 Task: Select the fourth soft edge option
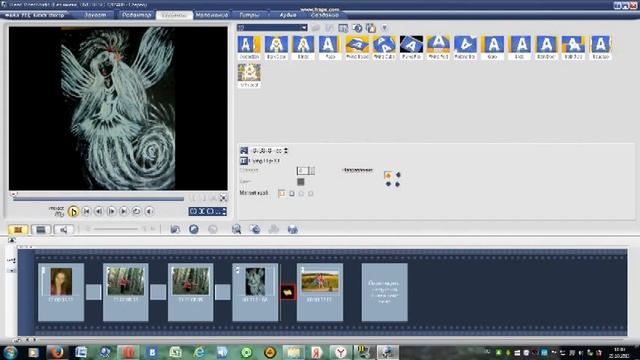coord(311,193)
